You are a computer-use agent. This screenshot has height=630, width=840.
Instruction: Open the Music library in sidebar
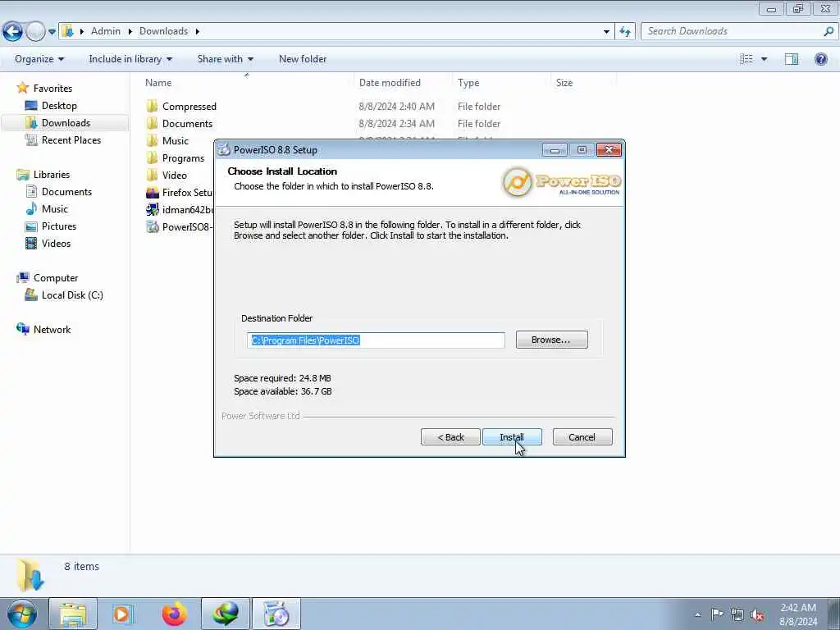(x=55, y=209)
